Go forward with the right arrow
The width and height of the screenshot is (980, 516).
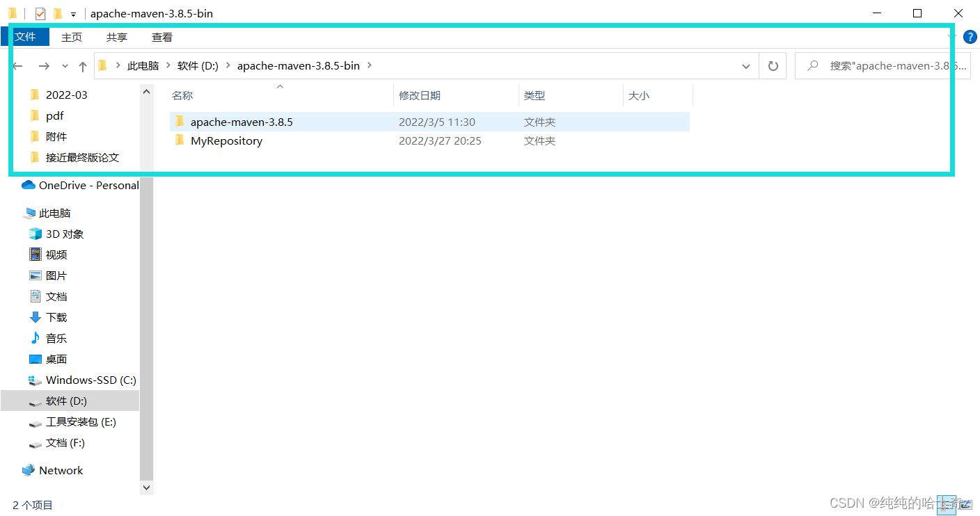[x=44, y=66]
